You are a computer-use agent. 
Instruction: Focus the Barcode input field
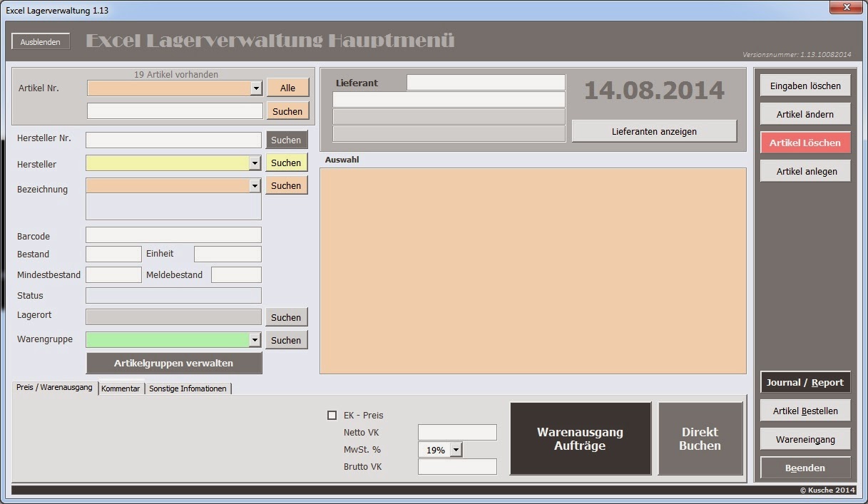(173, 235)
